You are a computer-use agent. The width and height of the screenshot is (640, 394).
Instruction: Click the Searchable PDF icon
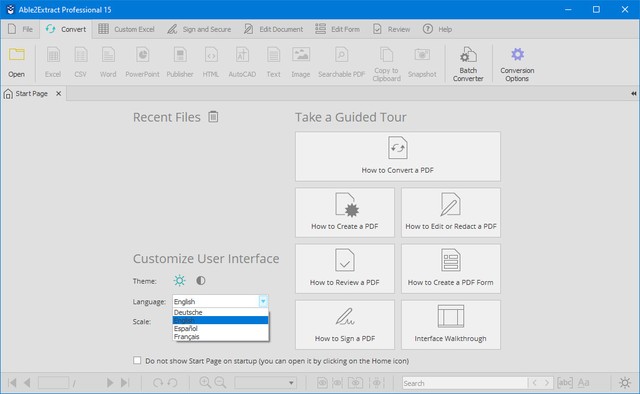tap(341, 55)
